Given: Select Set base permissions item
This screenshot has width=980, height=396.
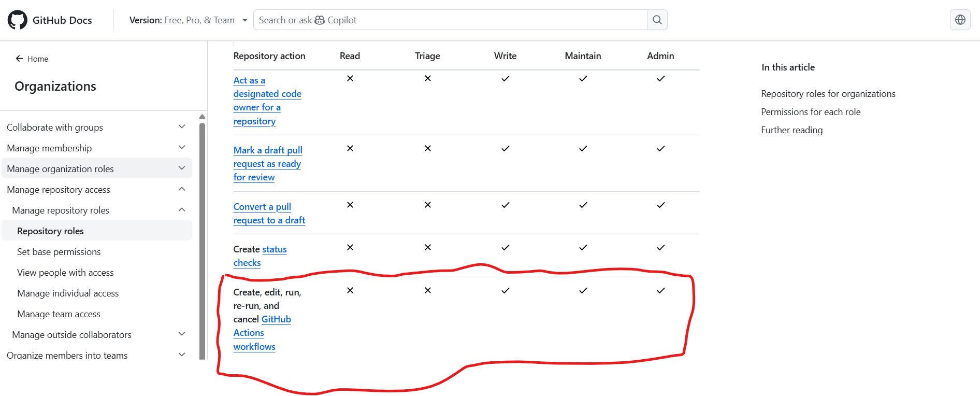Looking at the screenshot, I should (59, 252).
